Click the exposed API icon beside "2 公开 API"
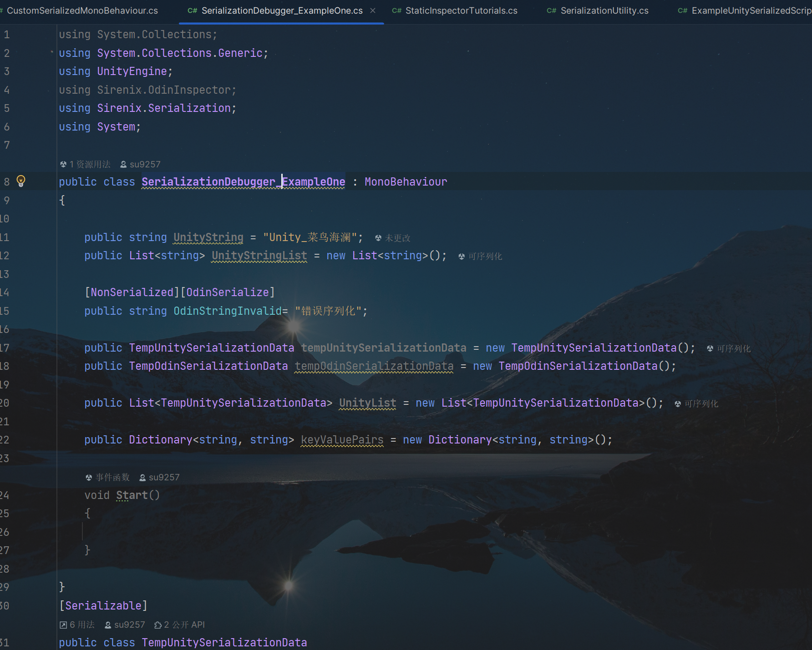812x650 pixels. [158, 625]
